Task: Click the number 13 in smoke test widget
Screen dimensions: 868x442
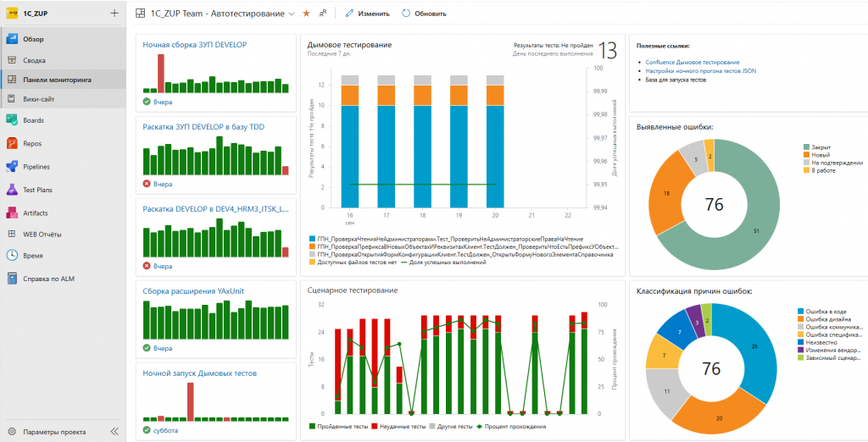Action: (x=608, y=50)
